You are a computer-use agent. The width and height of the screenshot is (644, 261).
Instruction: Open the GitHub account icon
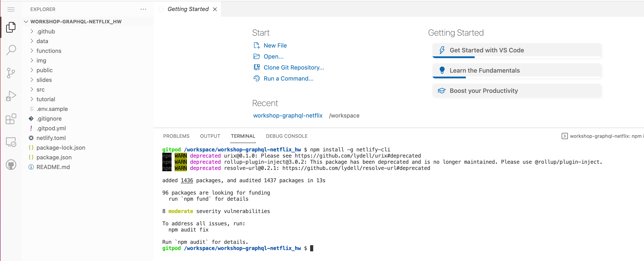(x=11, y=164)
